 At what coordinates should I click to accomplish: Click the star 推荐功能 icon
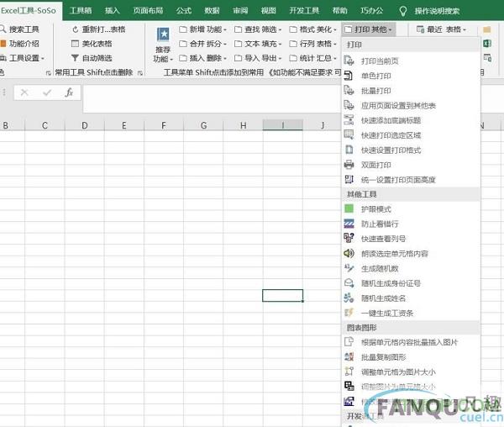pyautogui.click(x=163, y=34)
